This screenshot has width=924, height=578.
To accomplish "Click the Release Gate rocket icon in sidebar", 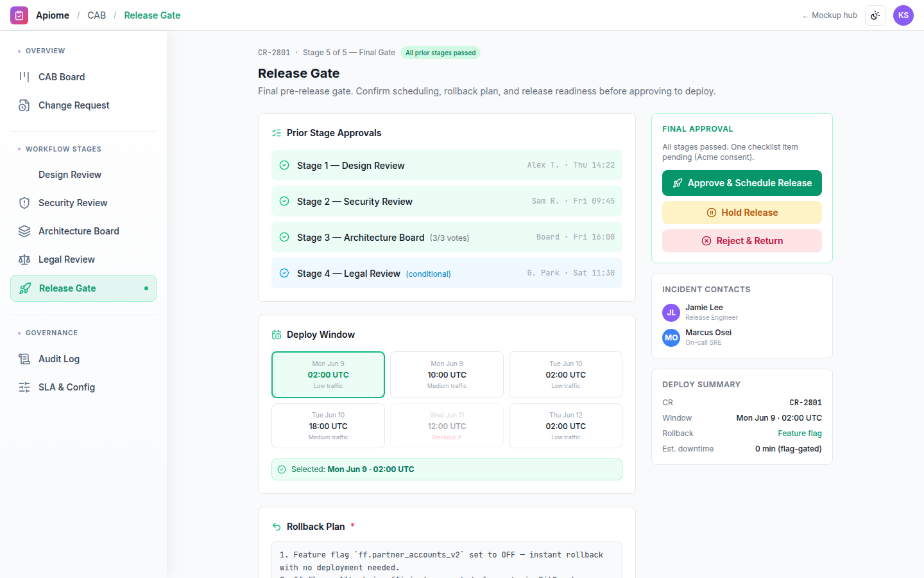I will [x=25, y=288].
